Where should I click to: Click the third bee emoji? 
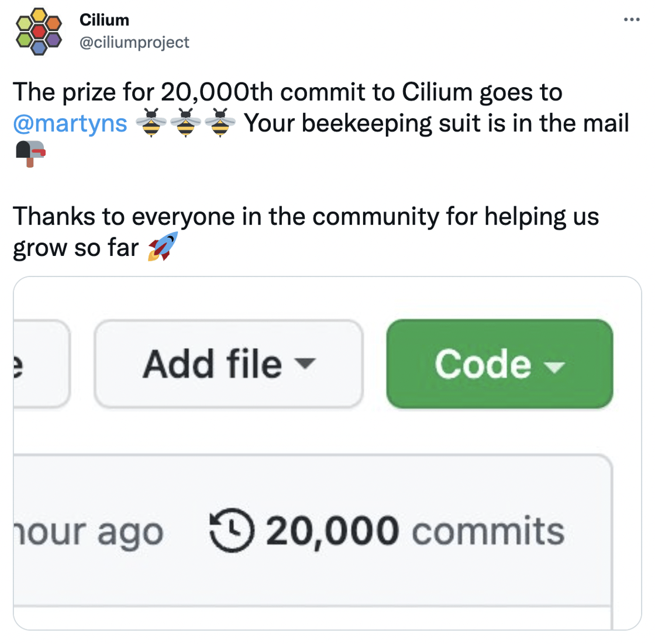pos(220,123)
